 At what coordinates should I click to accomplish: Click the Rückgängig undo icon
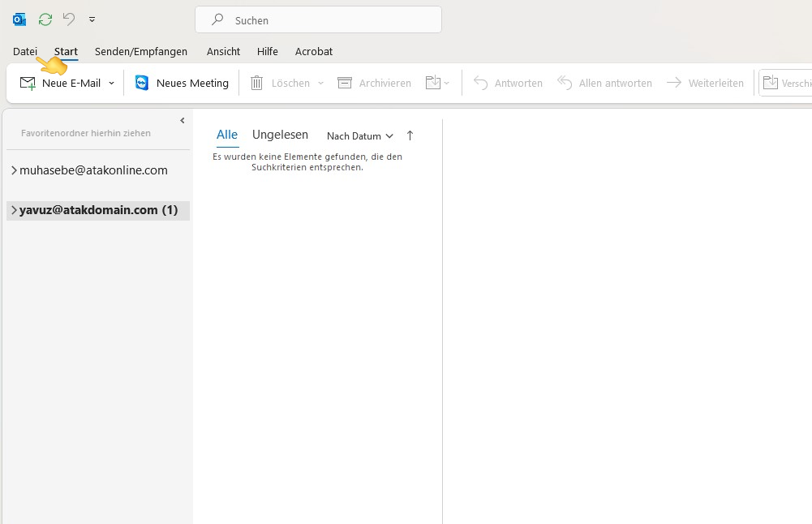coord(69,19)
